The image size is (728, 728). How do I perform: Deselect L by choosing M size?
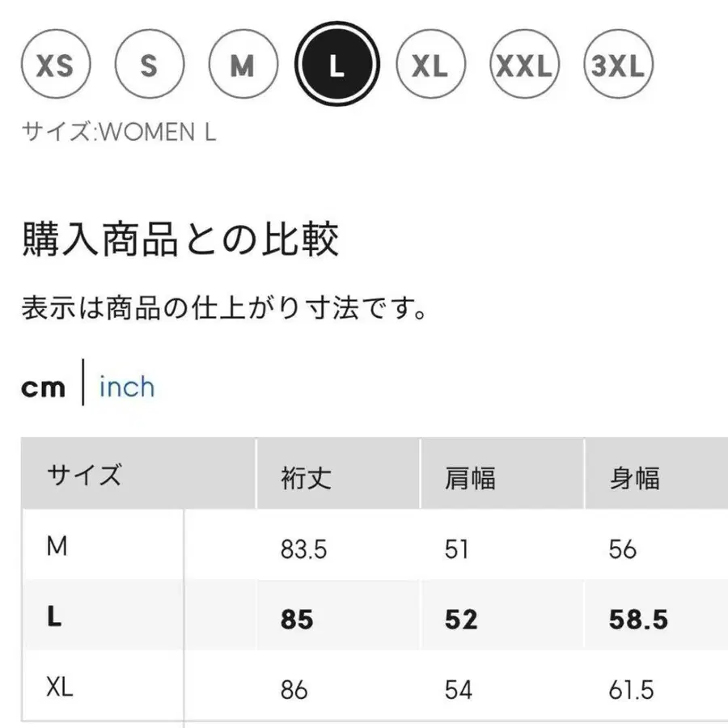242,64
